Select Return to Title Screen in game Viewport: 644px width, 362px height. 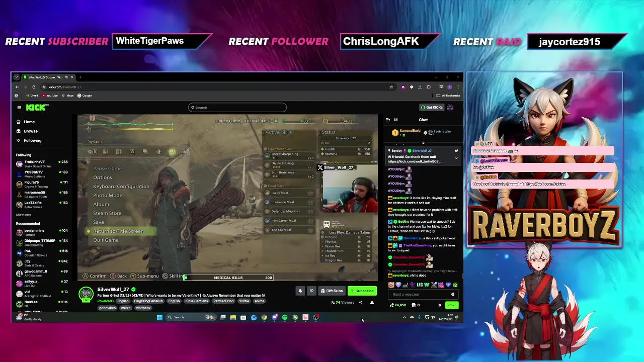(x=118, y=231)
